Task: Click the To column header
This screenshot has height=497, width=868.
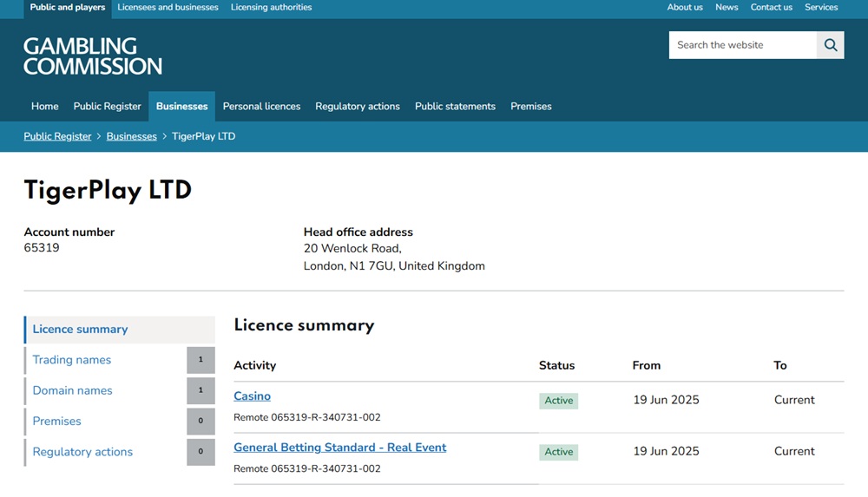Action: [x=780, y=366]
